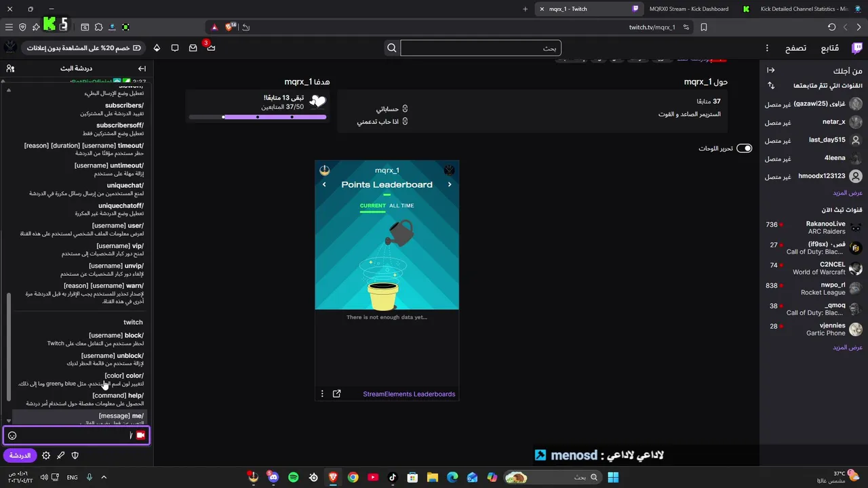The height and width of the screenshot is (488, 868).
Task: Toggle the edit panels switch
Action: click(745, 148)
